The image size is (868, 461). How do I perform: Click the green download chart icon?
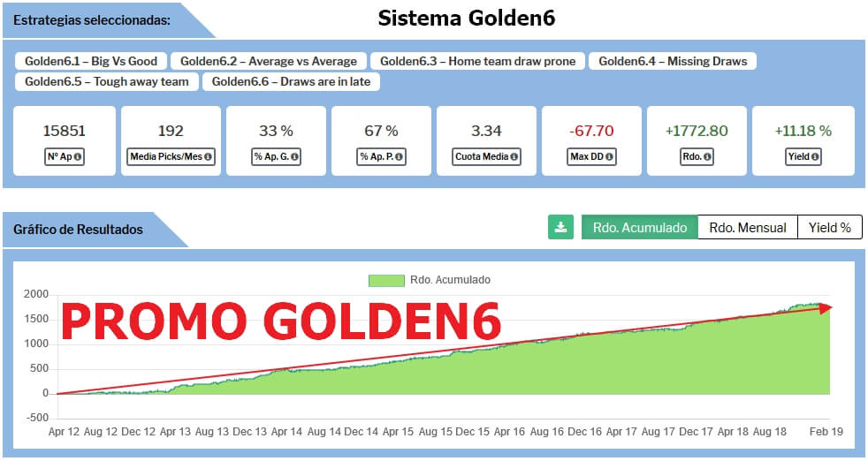tap(560, 228)
